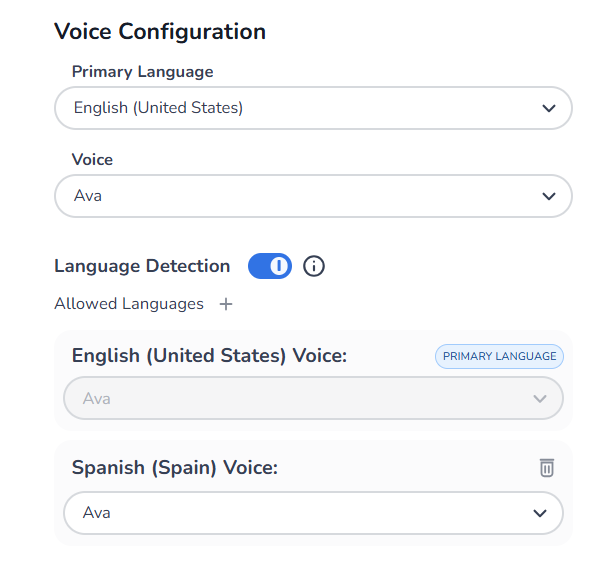The image size is (605, 567).
Task: Click the Primary Language field label
Action: point(142,72)
